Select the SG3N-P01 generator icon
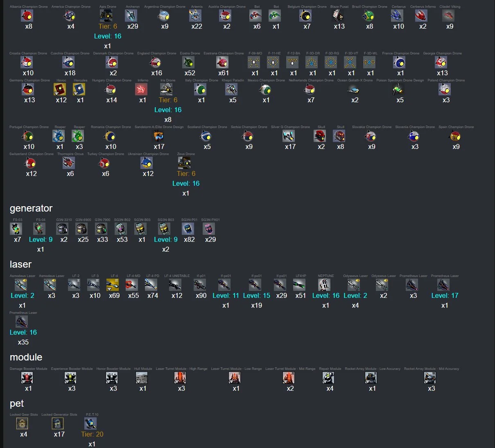The width and height of the screenshot is (495, 448). [x=188, y=229]
